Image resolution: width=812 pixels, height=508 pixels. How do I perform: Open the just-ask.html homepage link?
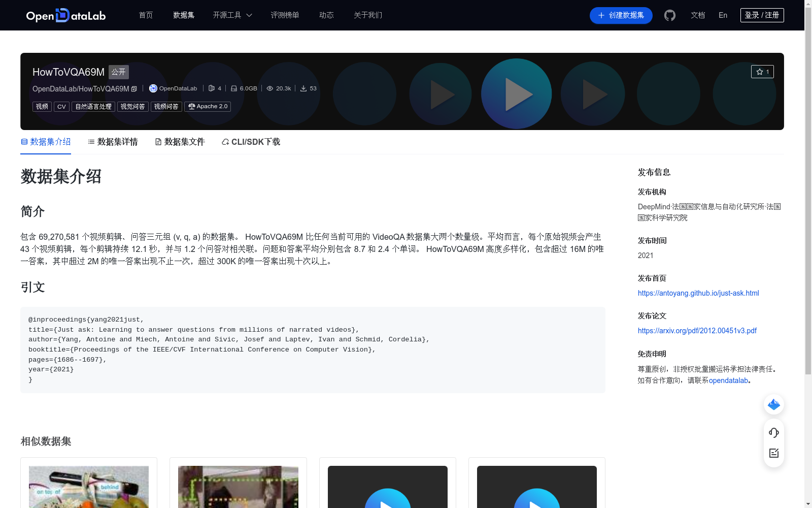coord(698,293)
